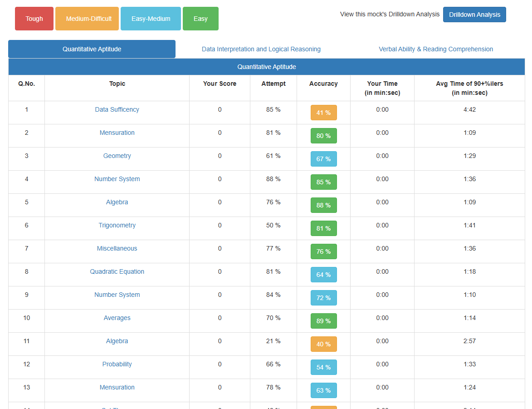The height and width of the screenshot is (409, 532).
Task: Click the red Tough difficulty button
Action: [34, 19]
